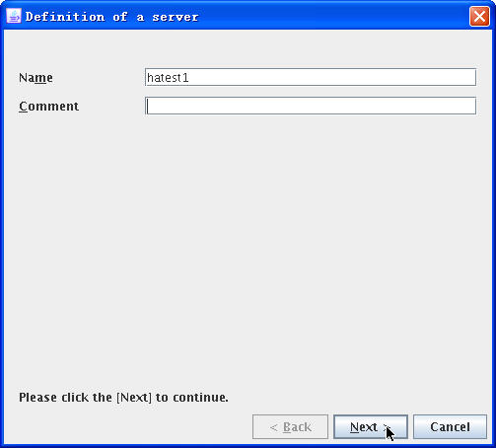Focus the Name input field
Viewport: 496px width, 448px height.
311,77
